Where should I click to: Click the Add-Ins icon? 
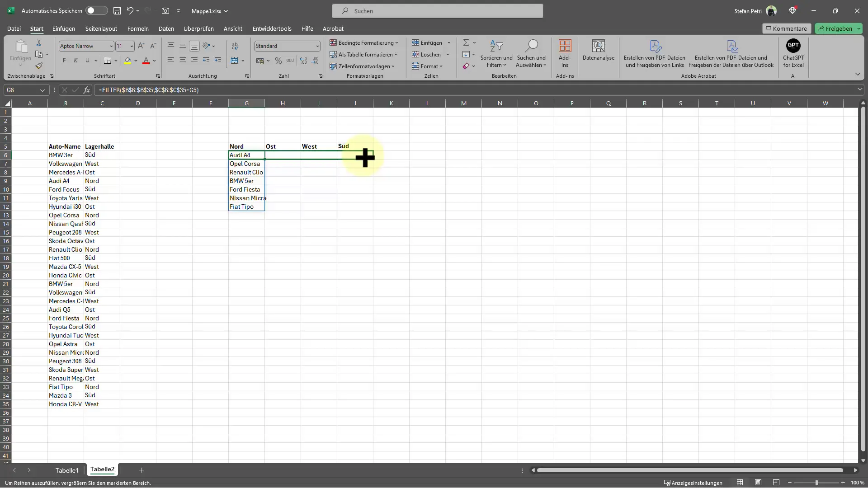click(565, 53)
